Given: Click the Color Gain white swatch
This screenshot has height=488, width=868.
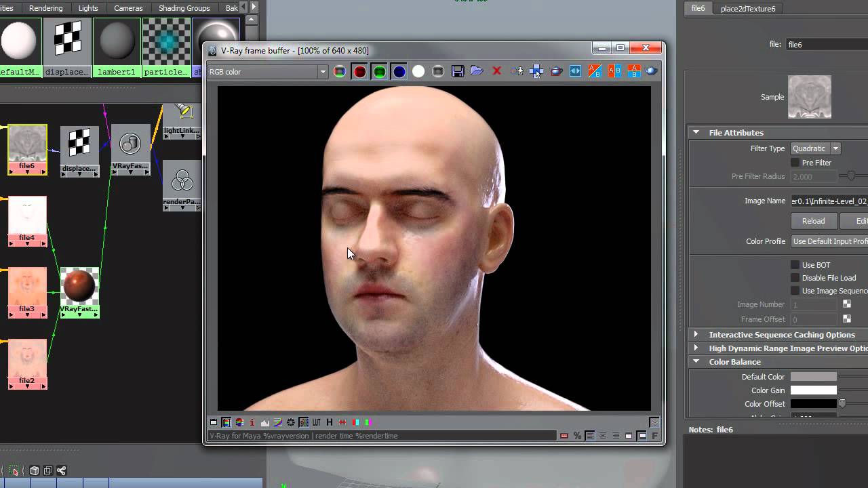Looking at the screenshot, I should coord(814,390).
